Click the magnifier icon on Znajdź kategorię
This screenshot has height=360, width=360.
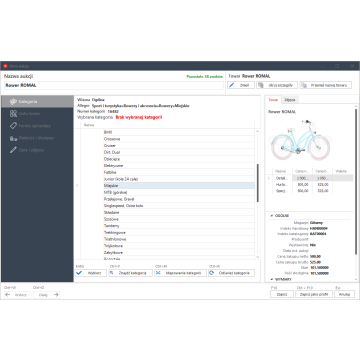pos(112,273)
